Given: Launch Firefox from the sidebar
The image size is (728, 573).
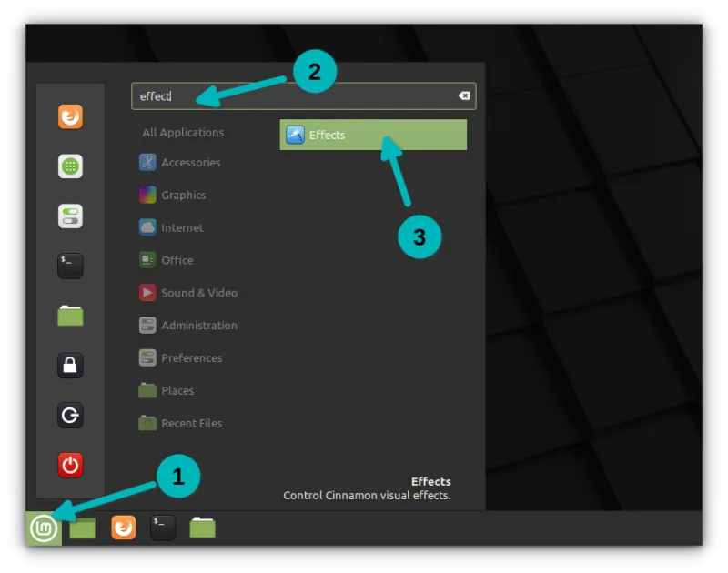Looking at the screenshot, I should point(70,116).
